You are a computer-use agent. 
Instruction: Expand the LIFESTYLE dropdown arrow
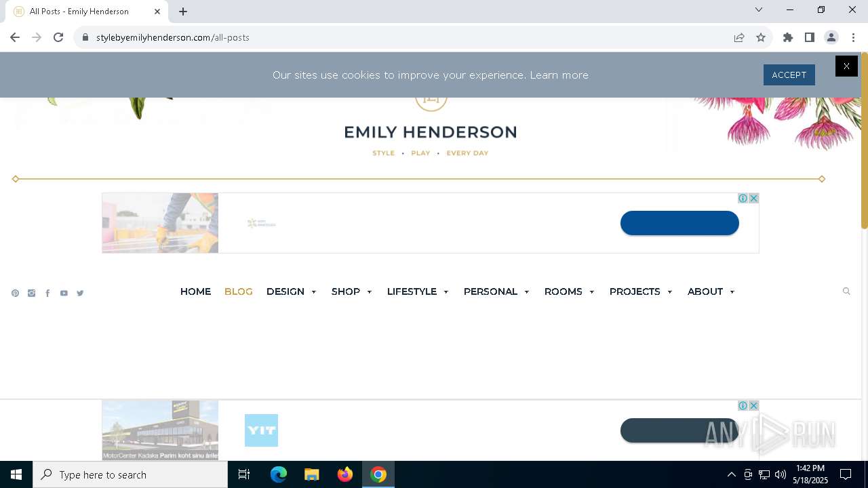[x=446, y=292]
